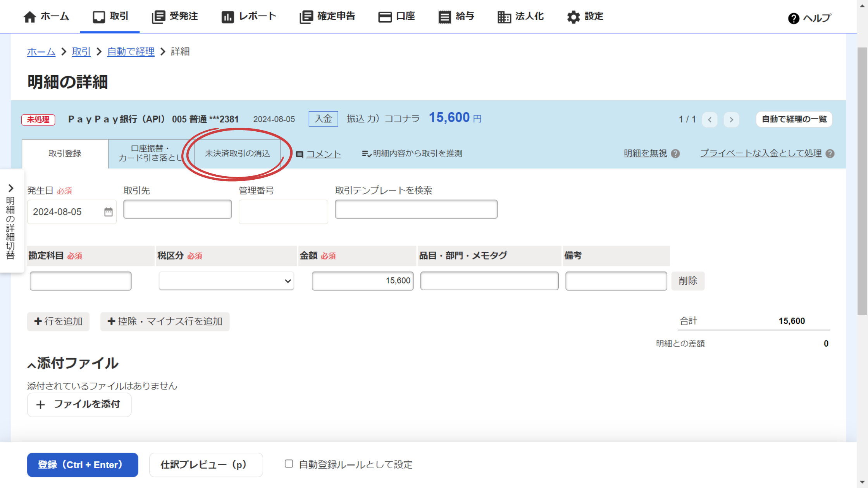Go to next statement with right arrow
Screen dimensions: 868x488
[x=731, y=119]
